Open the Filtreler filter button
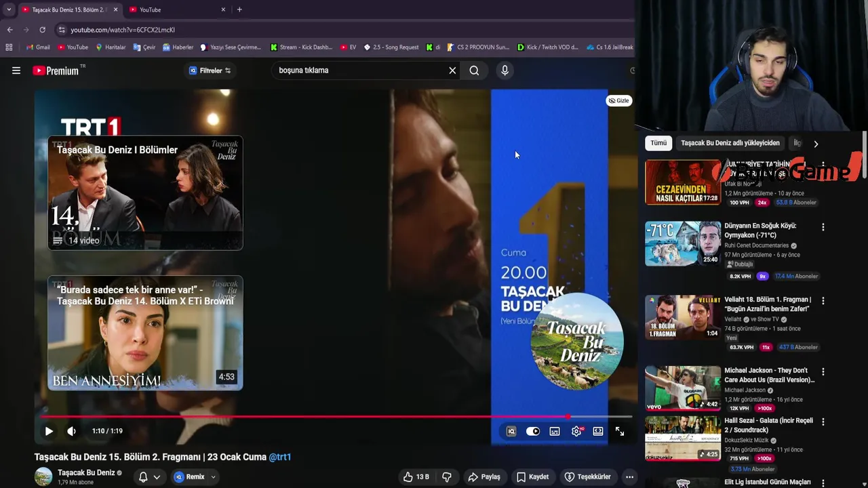 coord(210,70)
